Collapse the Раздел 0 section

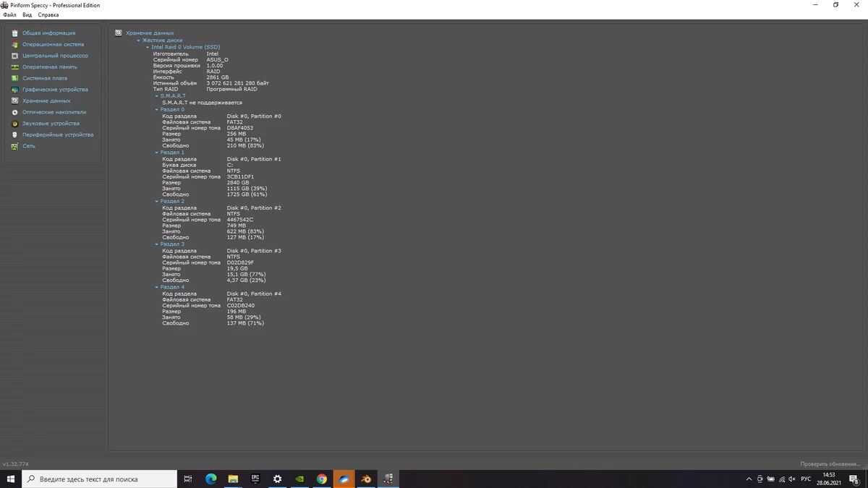157,110
